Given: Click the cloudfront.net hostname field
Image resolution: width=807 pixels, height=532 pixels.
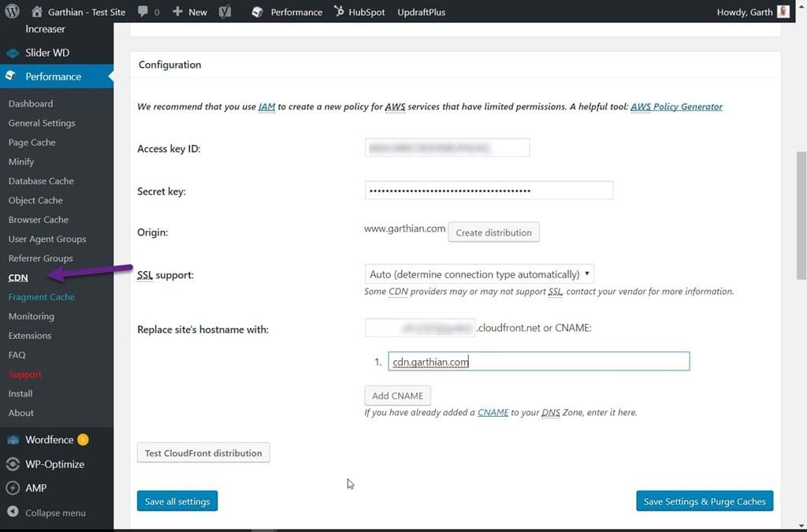Looking at the screenshot, I should point(420,328).
